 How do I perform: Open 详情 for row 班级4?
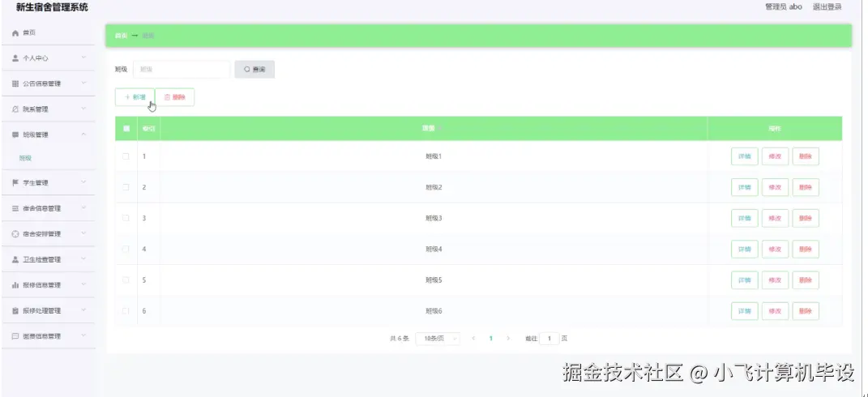pos(745,250)
